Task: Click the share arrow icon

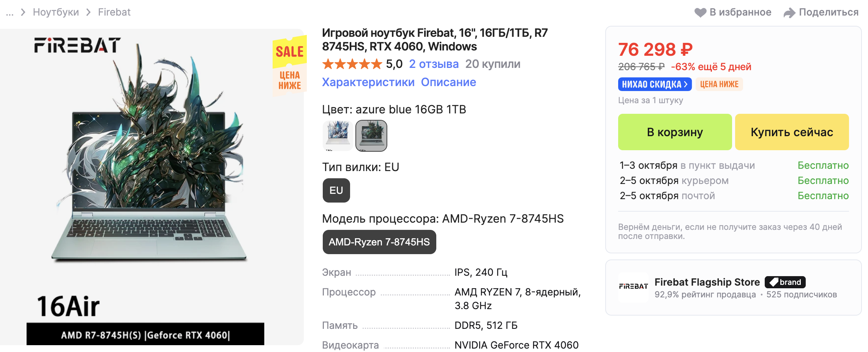Action: pos(789,13)
